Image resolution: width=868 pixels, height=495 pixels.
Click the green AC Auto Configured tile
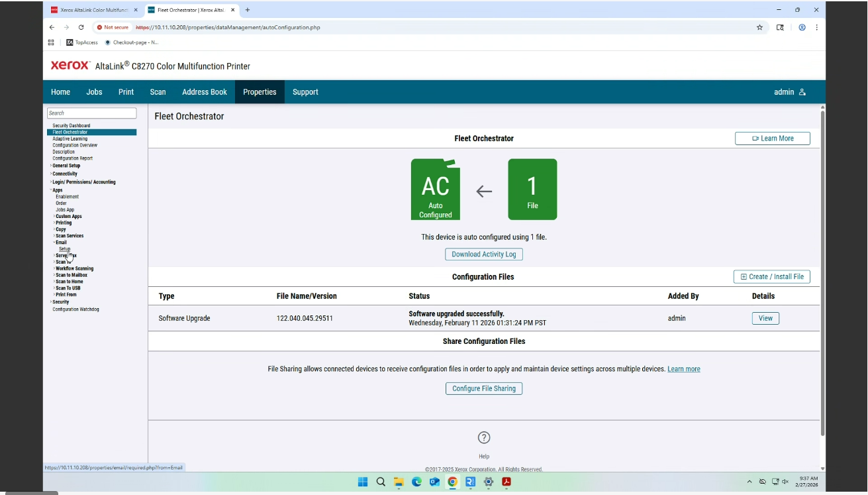[x=435, y=189]
